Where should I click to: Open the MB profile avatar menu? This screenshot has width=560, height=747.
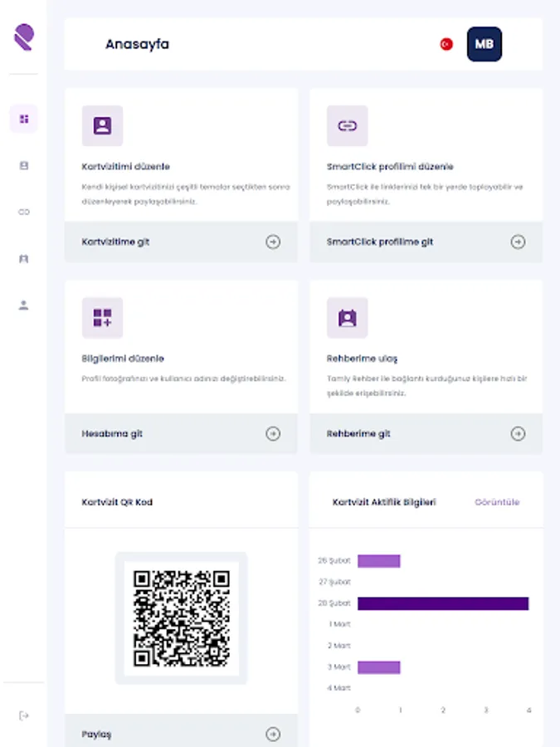tap(485, 44)
